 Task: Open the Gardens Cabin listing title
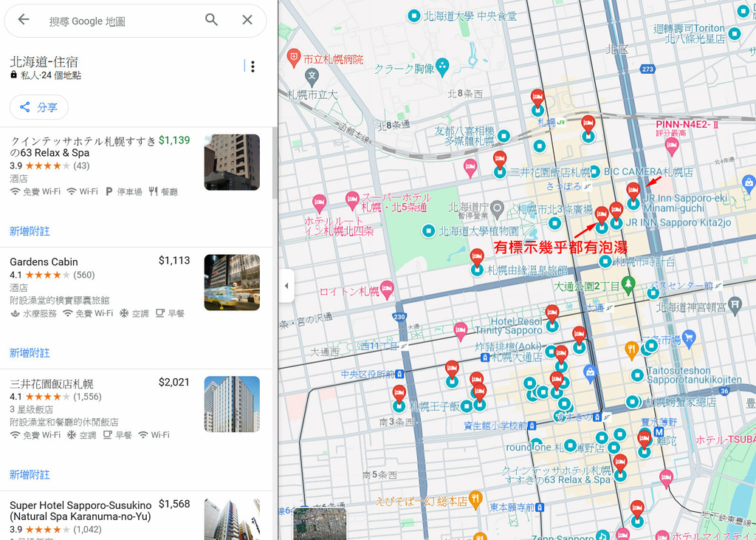tap(44, 262)
